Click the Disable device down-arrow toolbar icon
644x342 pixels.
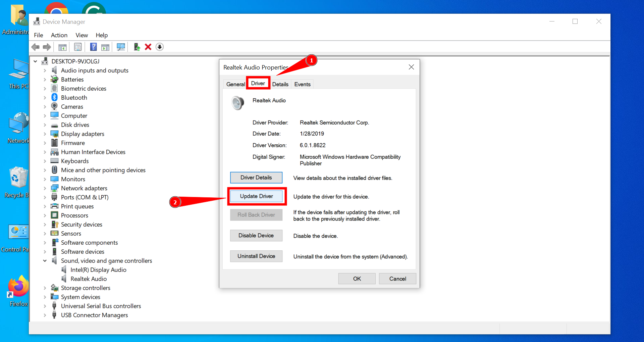tap(160, 47)
